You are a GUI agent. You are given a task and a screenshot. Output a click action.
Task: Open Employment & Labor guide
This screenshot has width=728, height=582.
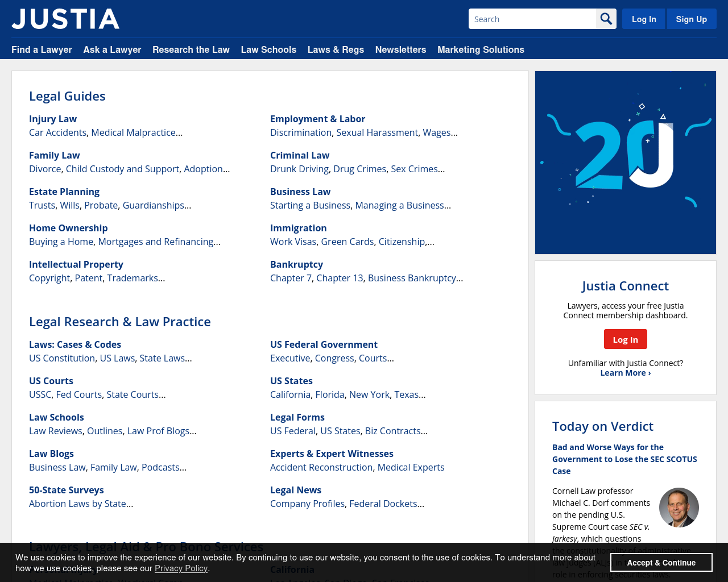(x=317, y=119)
